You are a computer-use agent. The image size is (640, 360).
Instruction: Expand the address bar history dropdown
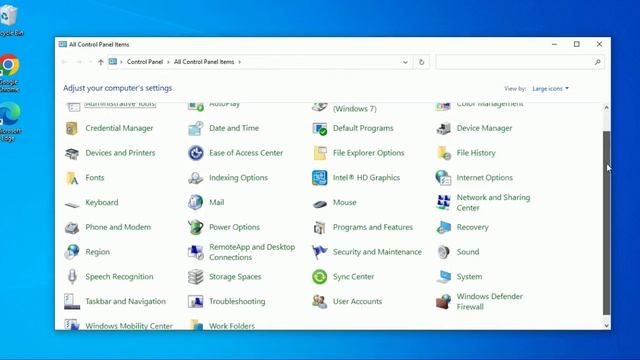tap(405, 62)
